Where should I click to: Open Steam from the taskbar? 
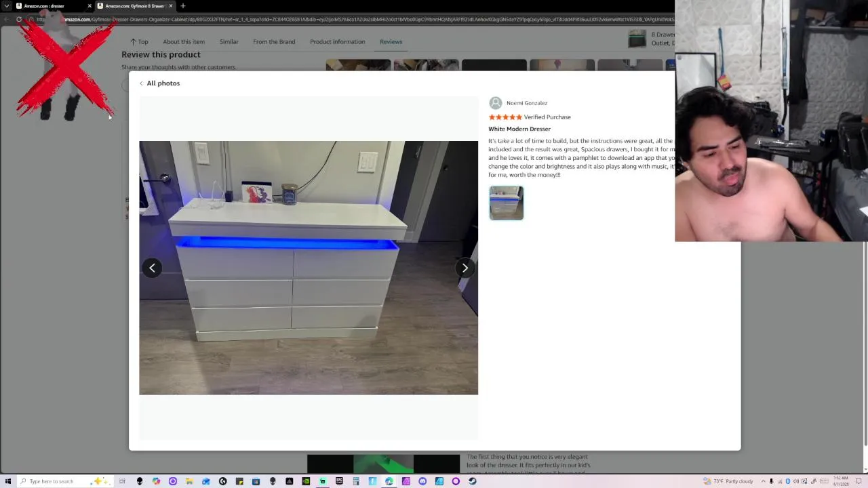472,481
